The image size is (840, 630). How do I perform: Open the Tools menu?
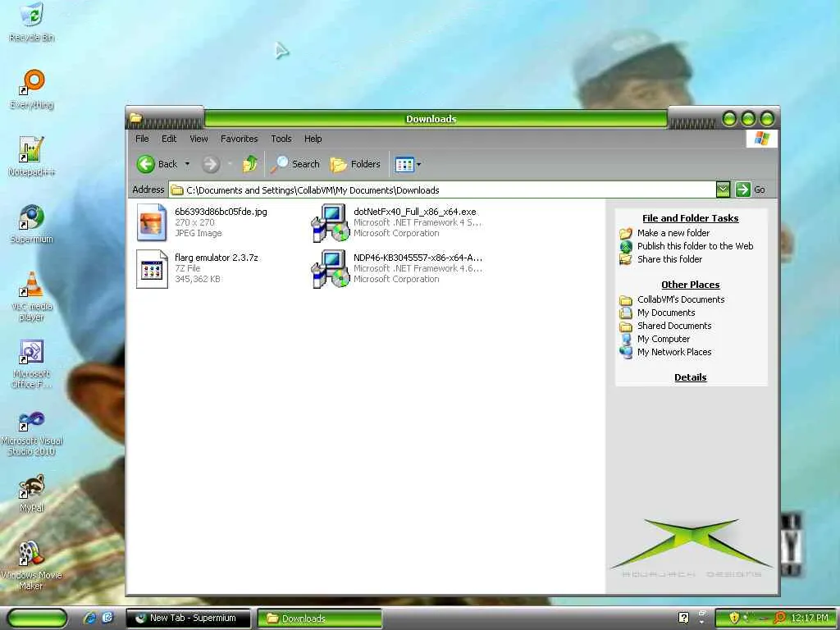coord(281,139)
